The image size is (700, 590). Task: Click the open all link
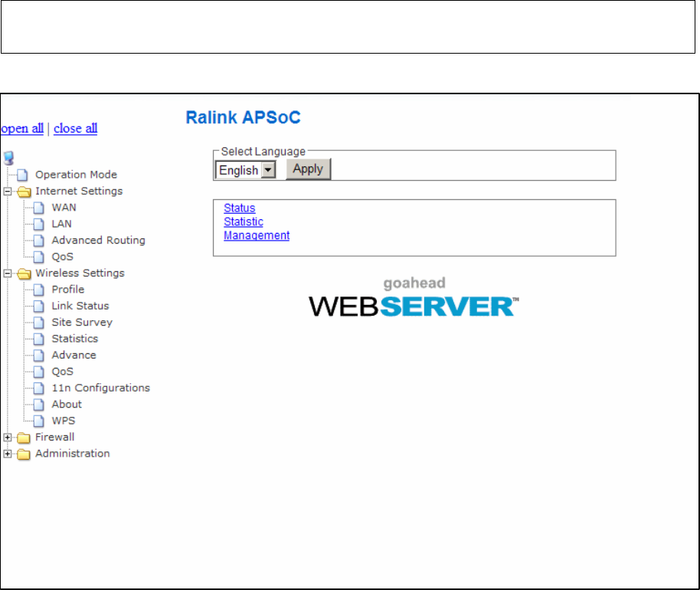pyautogui.click(x=22, y=129)
